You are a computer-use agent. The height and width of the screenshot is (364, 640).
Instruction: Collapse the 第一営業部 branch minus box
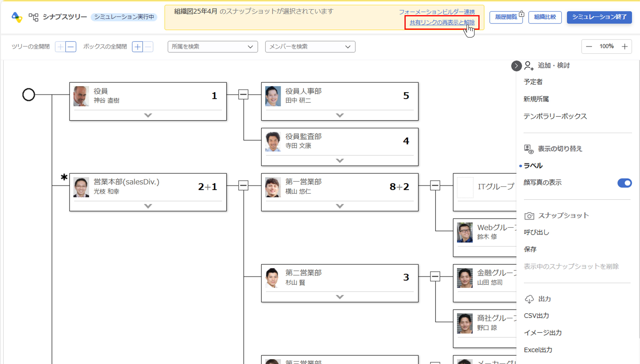(435, 185)
